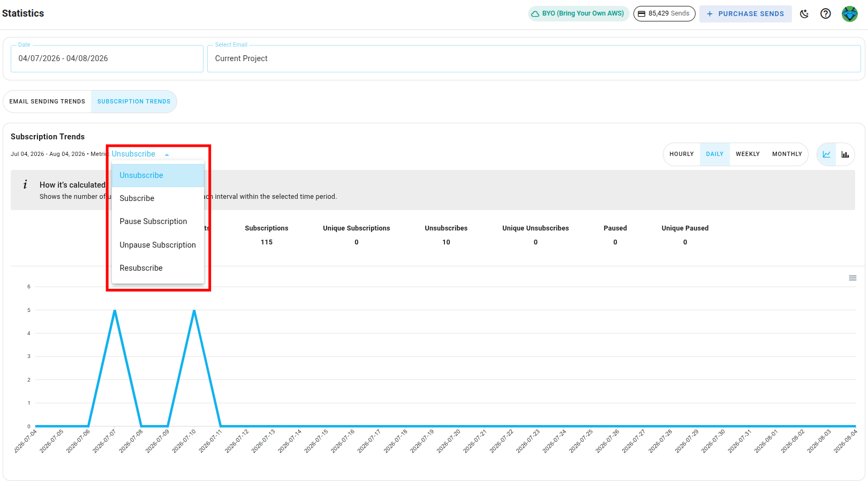Click the Unique Paused label
This screenshot has width=868, height=484.
(x=685, y=228)
